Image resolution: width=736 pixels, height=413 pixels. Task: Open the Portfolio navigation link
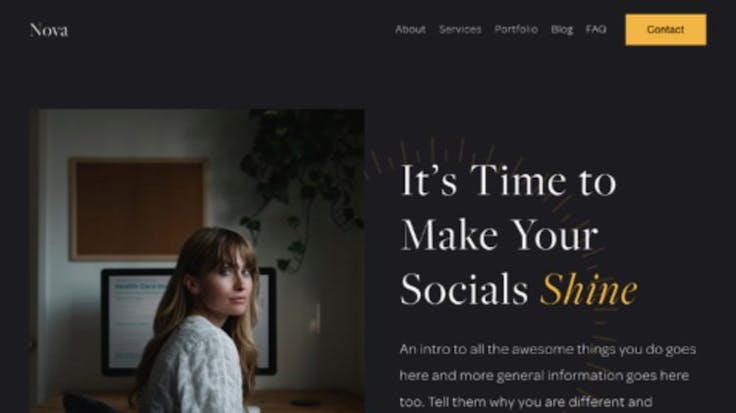click(516, 30)
